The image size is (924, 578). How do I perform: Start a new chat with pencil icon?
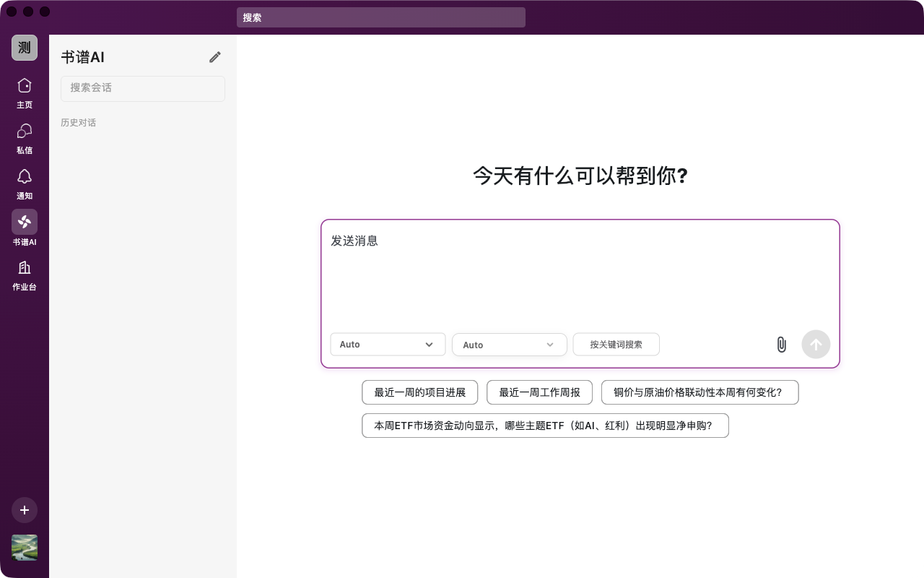215,57
